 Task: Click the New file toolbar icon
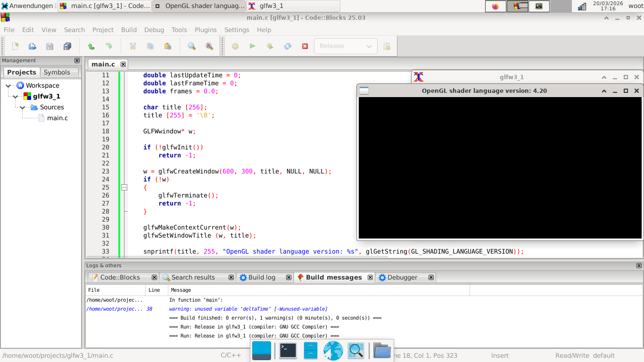tap(16, 46)
